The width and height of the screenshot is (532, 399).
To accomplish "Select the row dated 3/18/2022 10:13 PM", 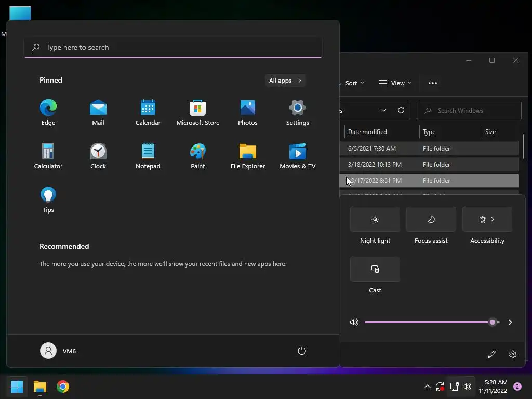I will point(429,165).
